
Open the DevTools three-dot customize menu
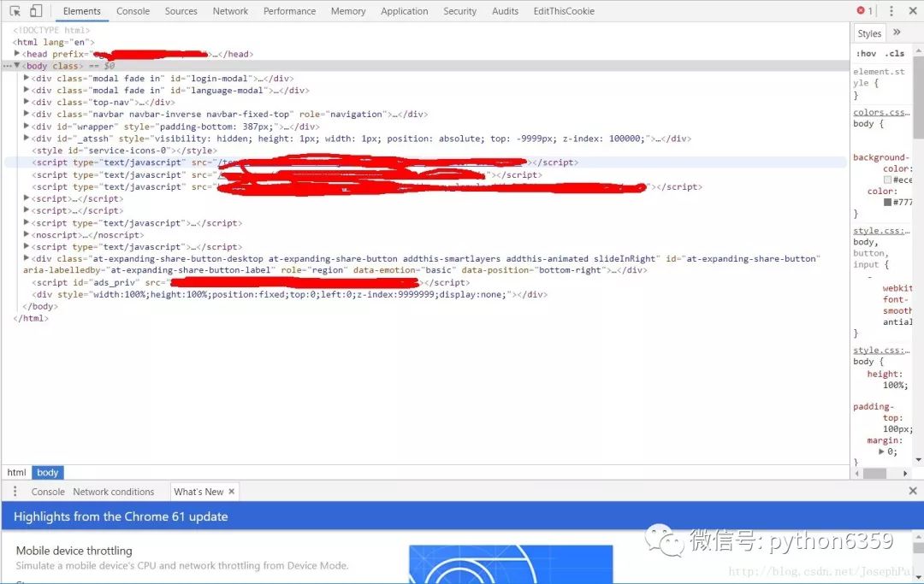891,10
